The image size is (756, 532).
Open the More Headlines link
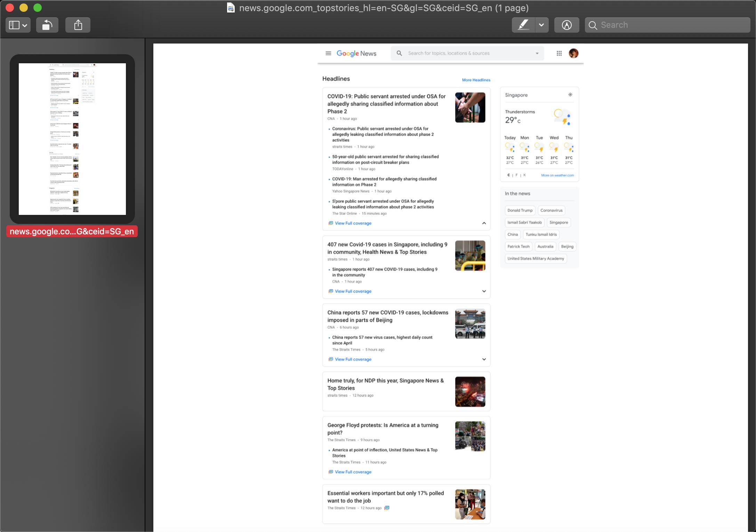point(476,80)
